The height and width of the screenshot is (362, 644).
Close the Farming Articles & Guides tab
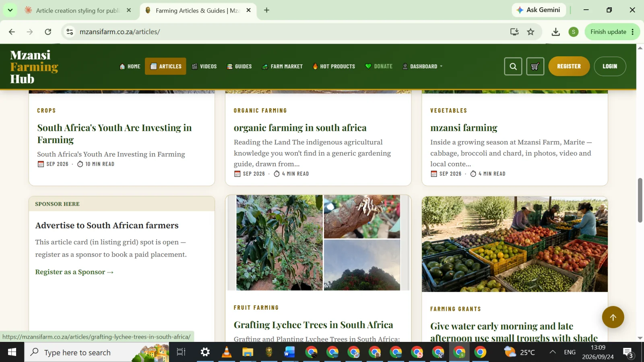248,10
